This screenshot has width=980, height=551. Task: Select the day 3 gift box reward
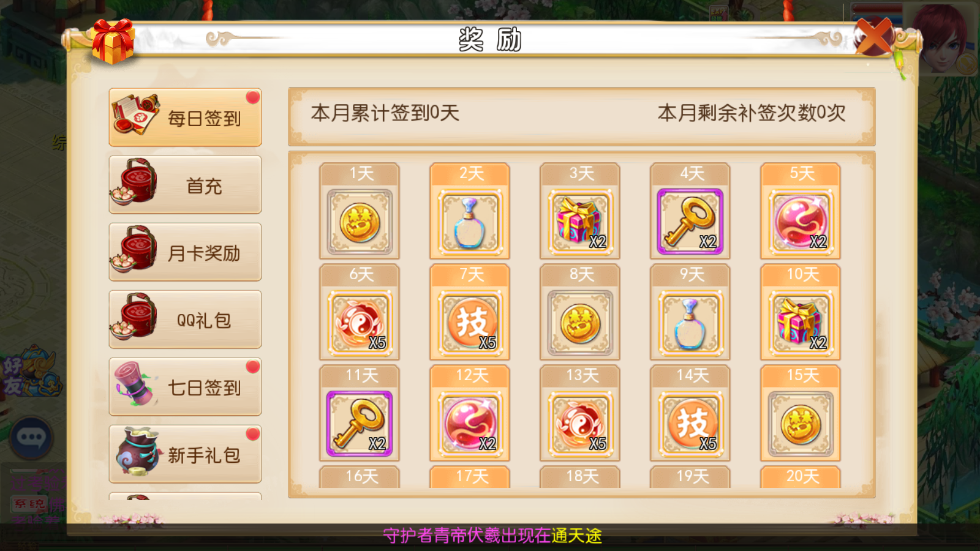[580, 222]
